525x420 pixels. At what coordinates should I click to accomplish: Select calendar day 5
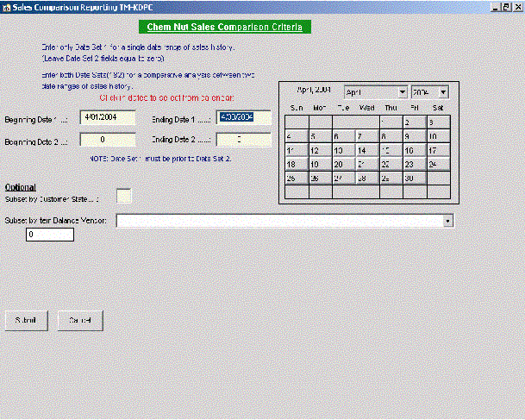(321, 136)
